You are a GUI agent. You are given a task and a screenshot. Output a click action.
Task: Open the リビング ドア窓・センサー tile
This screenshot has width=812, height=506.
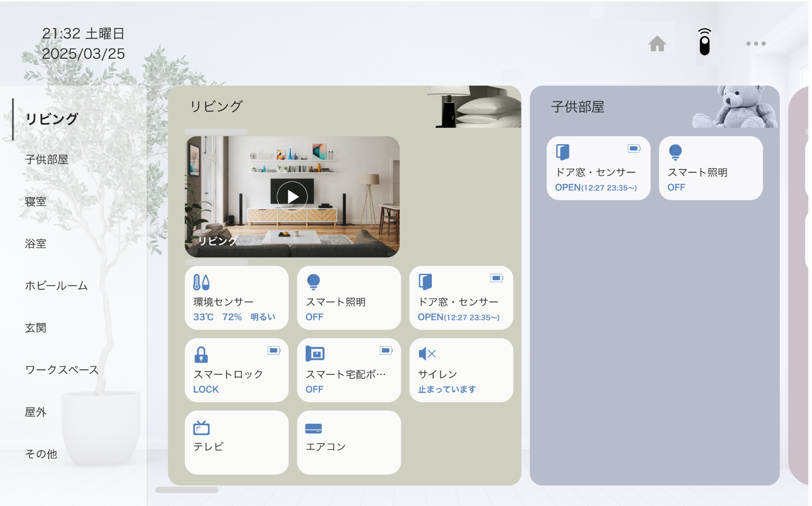point(461,298)
